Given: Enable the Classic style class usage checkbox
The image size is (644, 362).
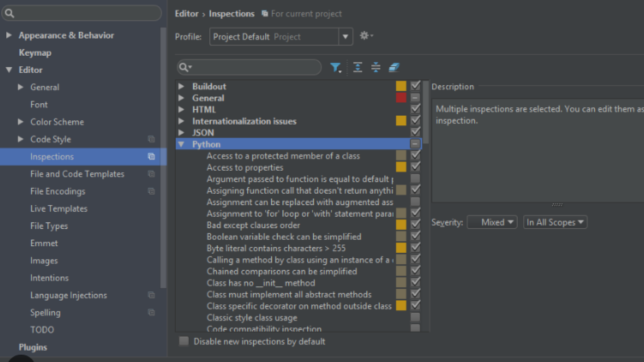Looking at the screenshot, I should pyautogui.click(x=415, y=317).
